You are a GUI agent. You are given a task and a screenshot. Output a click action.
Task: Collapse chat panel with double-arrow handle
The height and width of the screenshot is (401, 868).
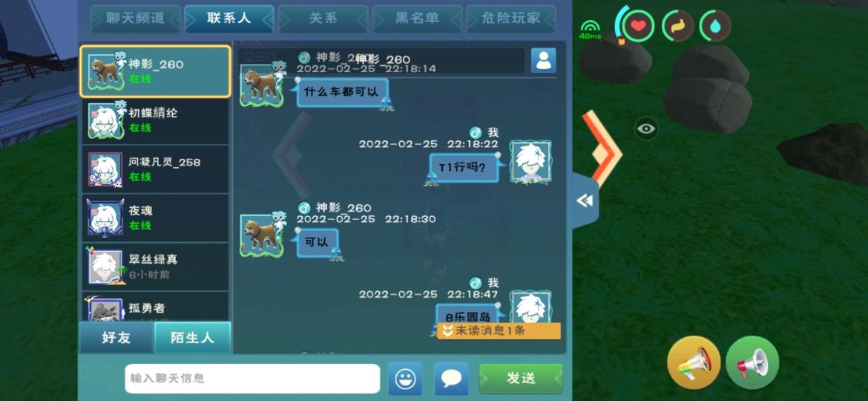[x=585, y=200]
